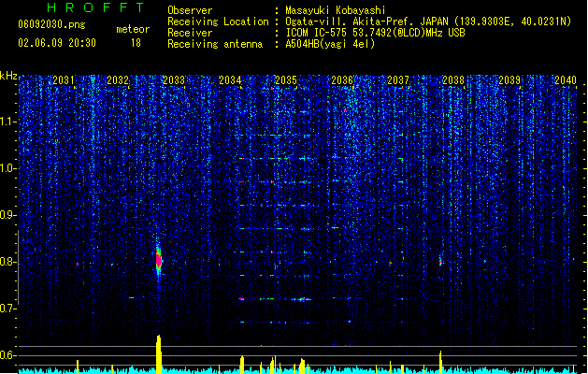The width and height of the screenshot is (588, 374).
Task: Click the Observer field label
Action: tap(190, 10)
